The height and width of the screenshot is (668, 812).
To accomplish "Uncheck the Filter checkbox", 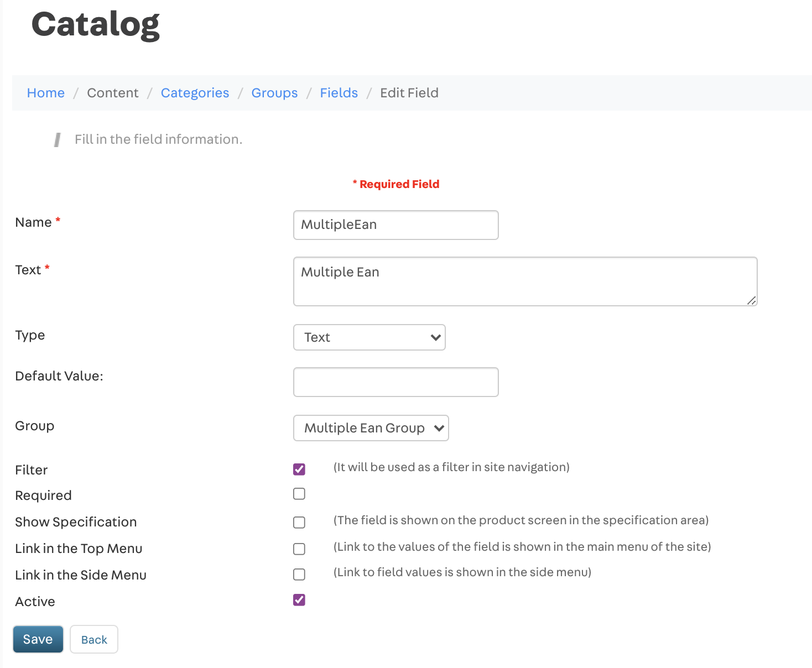I will pyautogui.click(x=299, y=469).
